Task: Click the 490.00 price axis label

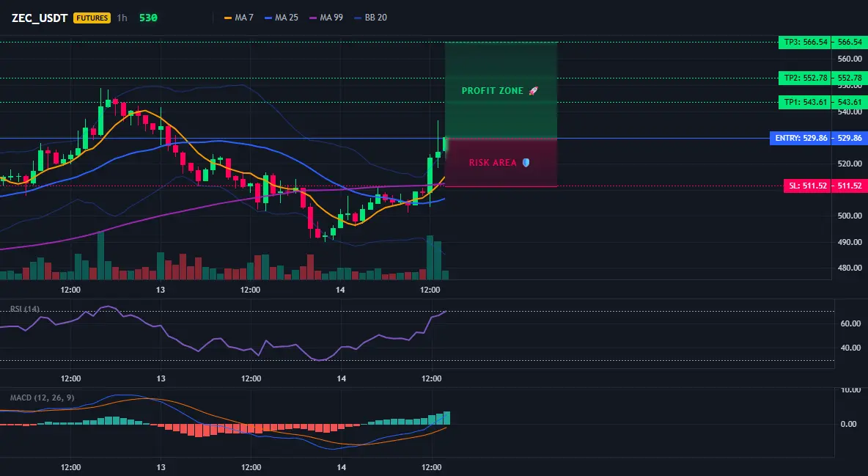Action: [x=850, y=242]
